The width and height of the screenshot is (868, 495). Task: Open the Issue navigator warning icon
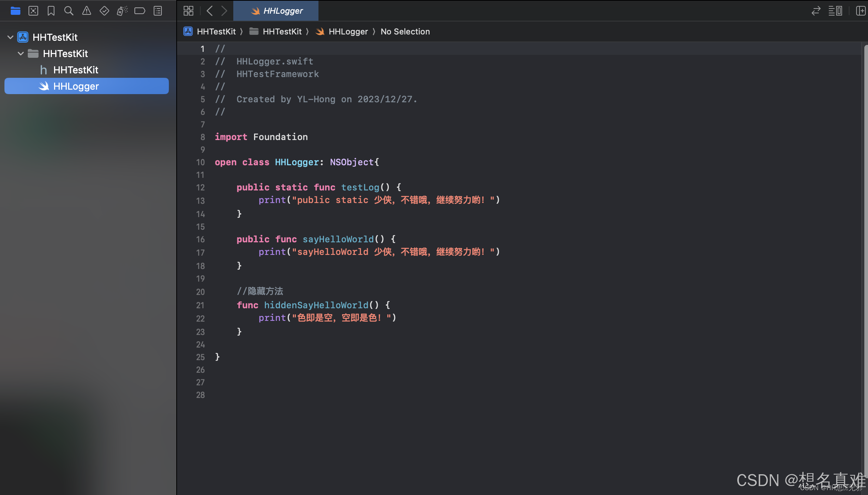tap(86, 11)
